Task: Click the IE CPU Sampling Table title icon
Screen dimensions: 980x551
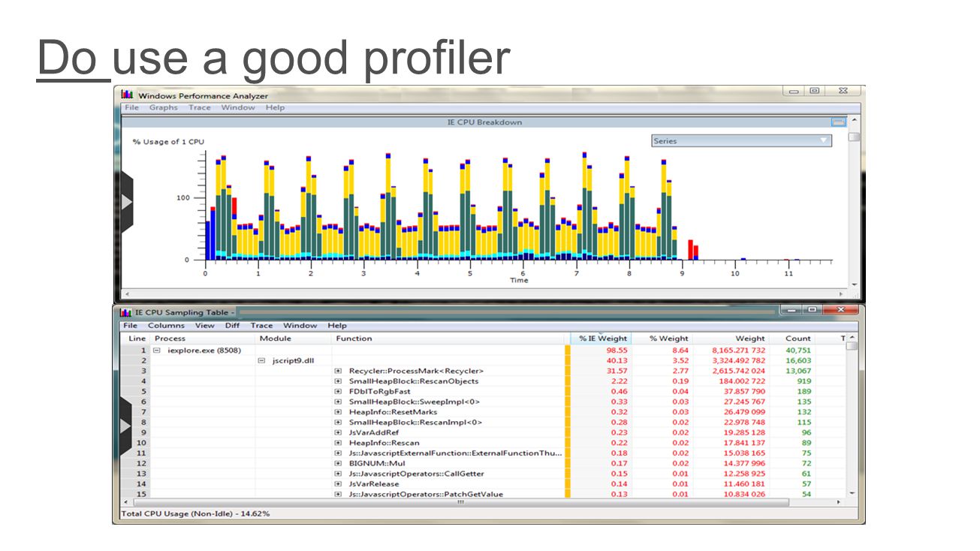Action: tap(126, 312)
